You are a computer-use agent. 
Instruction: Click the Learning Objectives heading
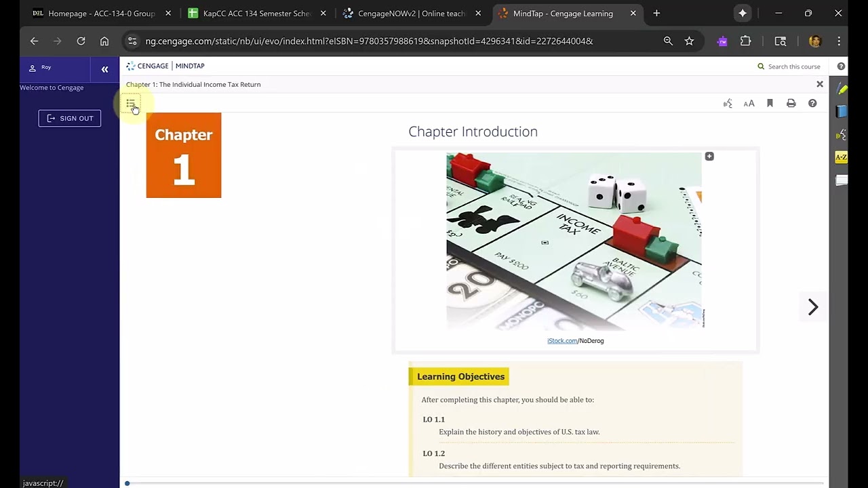[x=460, y=376]
